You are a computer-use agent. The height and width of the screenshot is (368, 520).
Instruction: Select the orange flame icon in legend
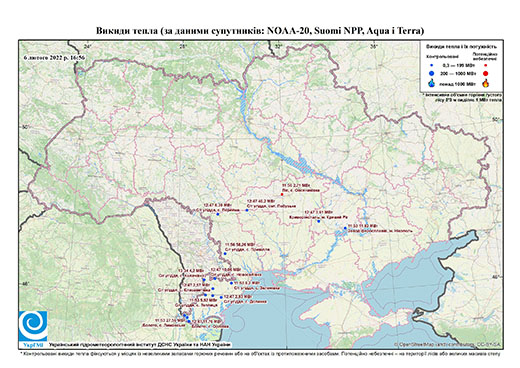click(485, 83)
